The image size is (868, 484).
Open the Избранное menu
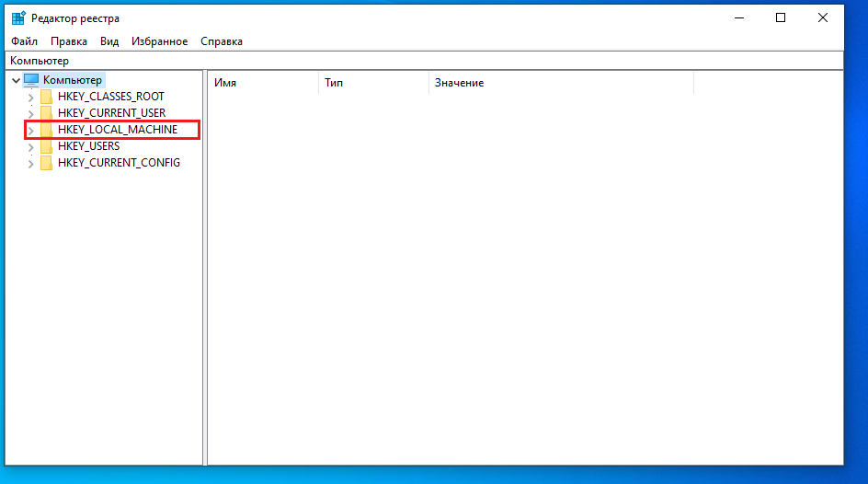[x=159, y=41]
